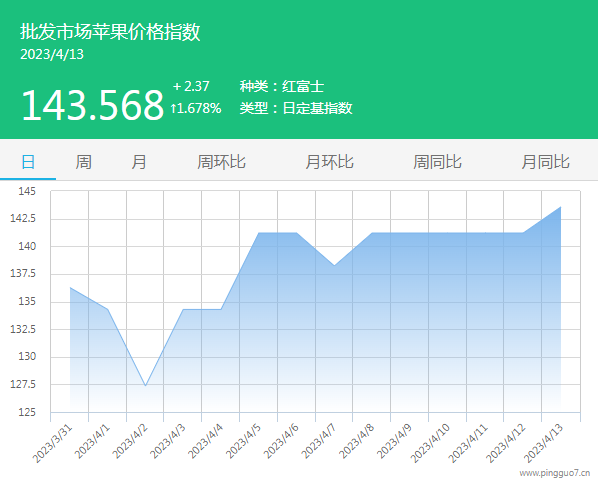Click the 批发市场苹果价格指数 title

click(x=110, y=31)
